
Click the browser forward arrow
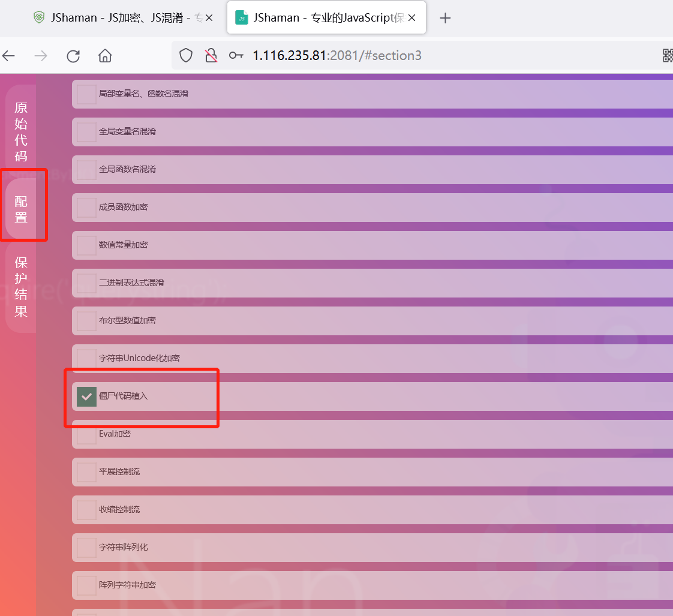coord(41,56)
